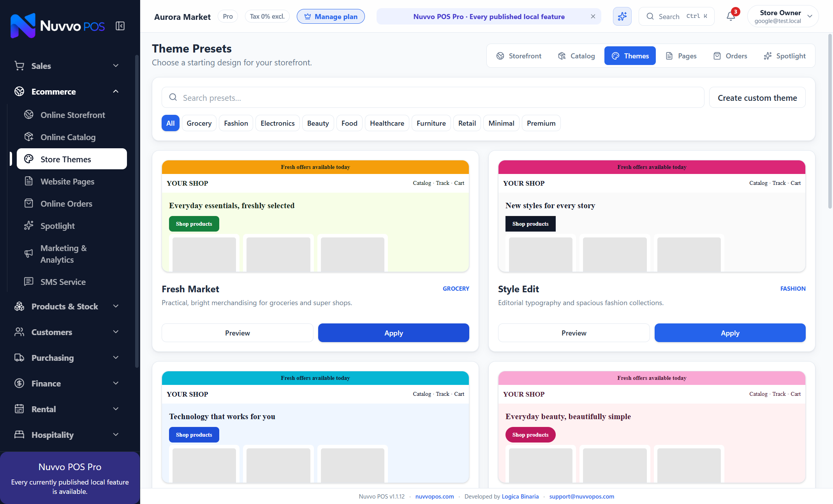Filter presets by Premium

point(541,123)
